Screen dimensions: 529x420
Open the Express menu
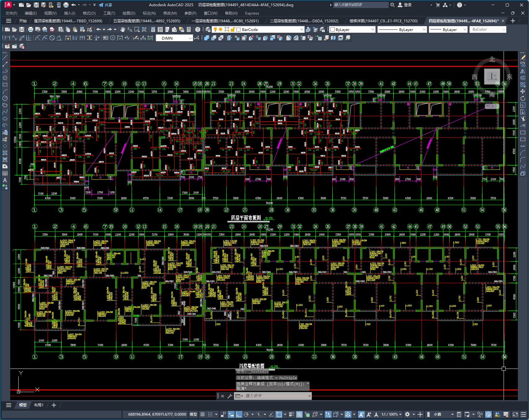[252, 13]
